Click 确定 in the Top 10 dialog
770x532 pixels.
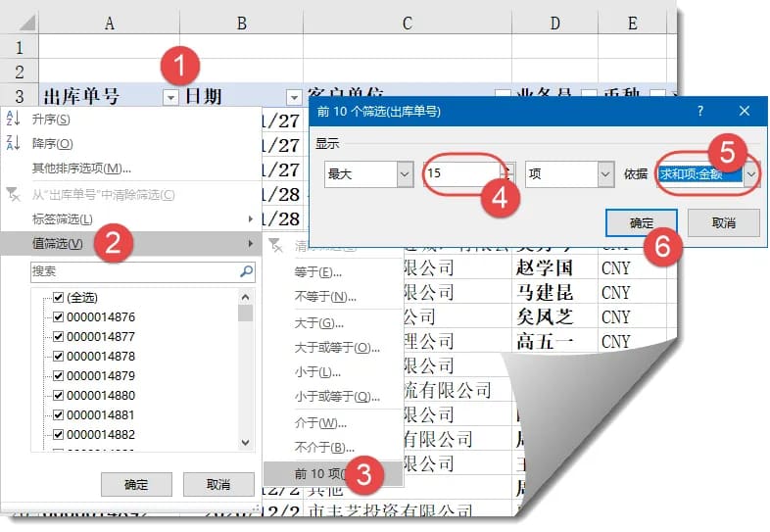(642, 222)
